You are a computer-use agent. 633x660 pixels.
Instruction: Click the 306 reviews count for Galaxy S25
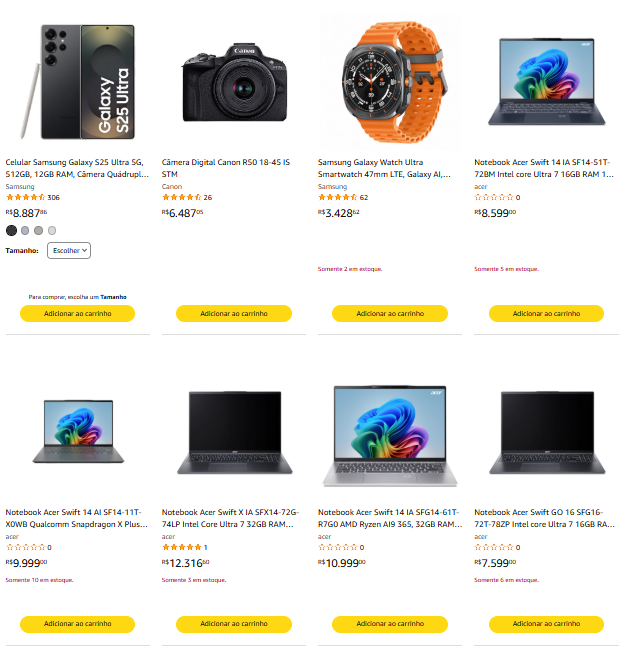[x=54, y=197]
